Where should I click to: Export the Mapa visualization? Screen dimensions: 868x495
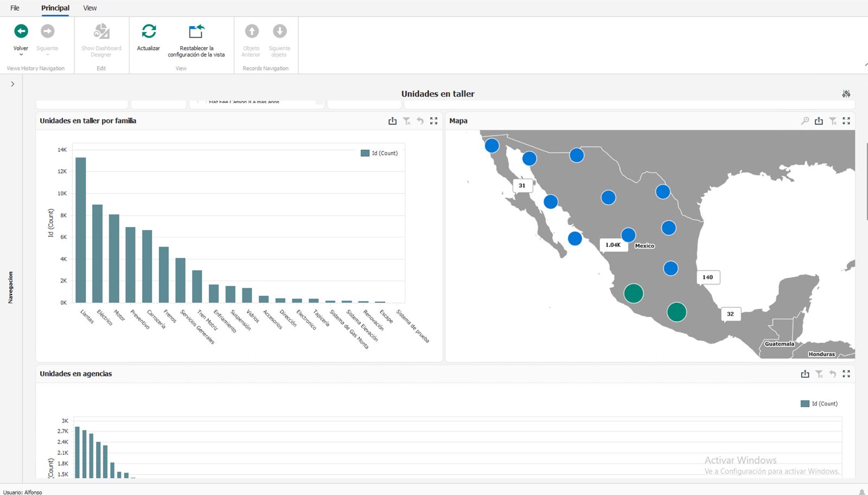[819, 121]
